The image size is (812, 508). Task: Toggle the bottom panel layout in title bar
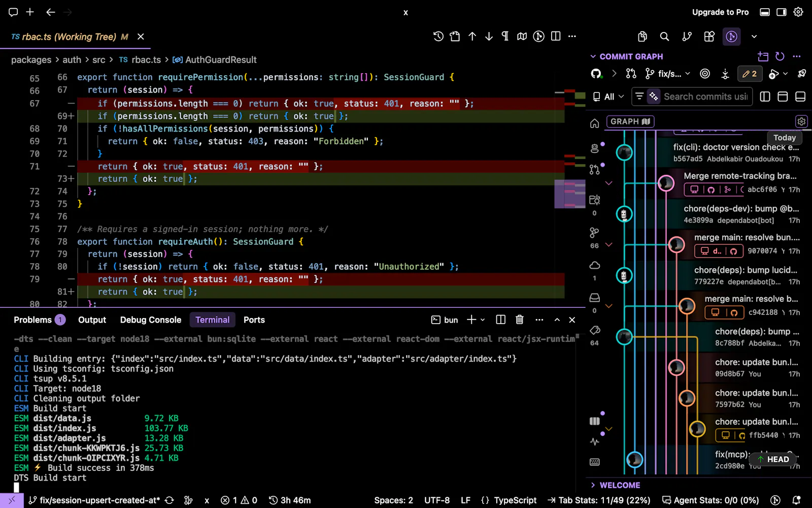click(x=765, y=12)
